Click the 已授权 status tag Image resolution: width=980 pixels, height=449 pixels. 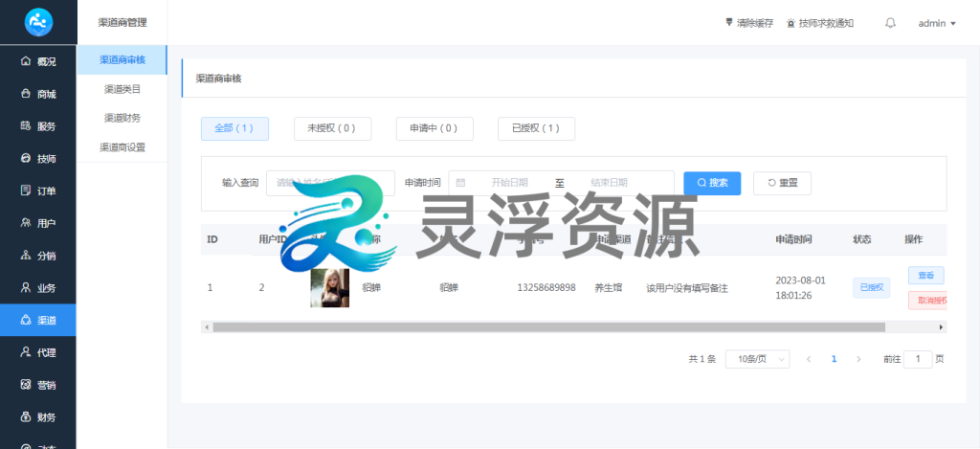(x=871, y=287)
